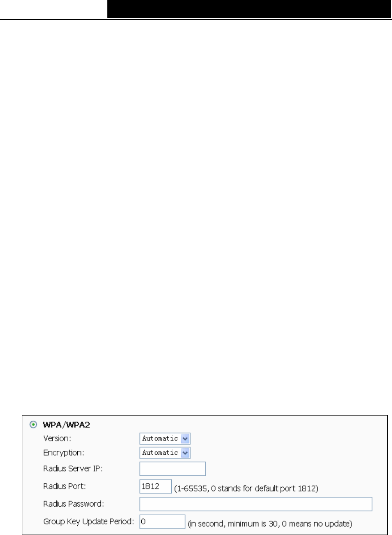Click the black header bar at top
The image size is (392, 535).
point(249,9)
